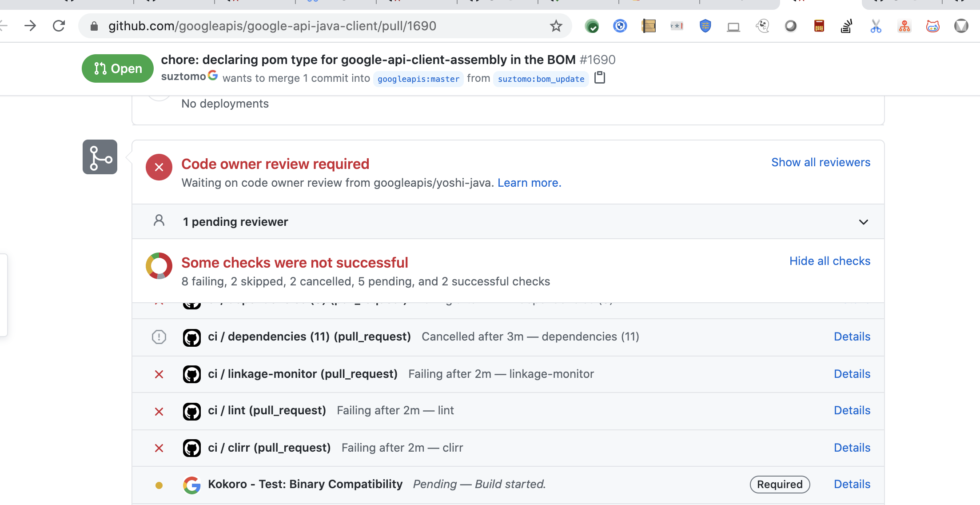Expand the 1 pending reviewer row

(235, 222)
